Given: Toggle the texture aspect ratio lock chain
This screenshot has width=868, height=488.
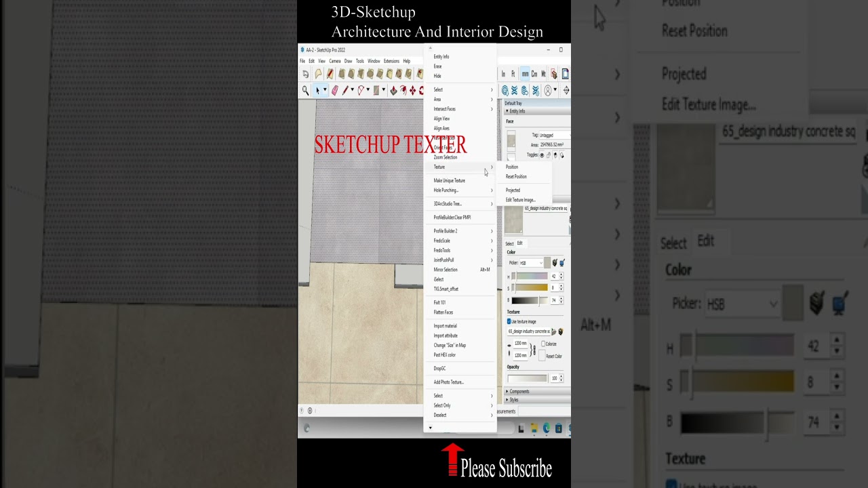Looking at the screenshot, I should coord(534,350).
